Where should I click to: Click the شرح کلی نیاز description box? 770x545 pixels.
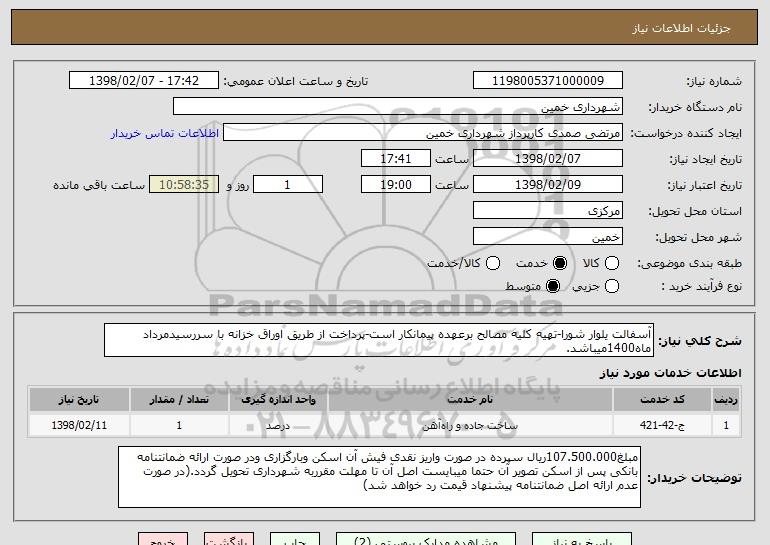(379, 340)
